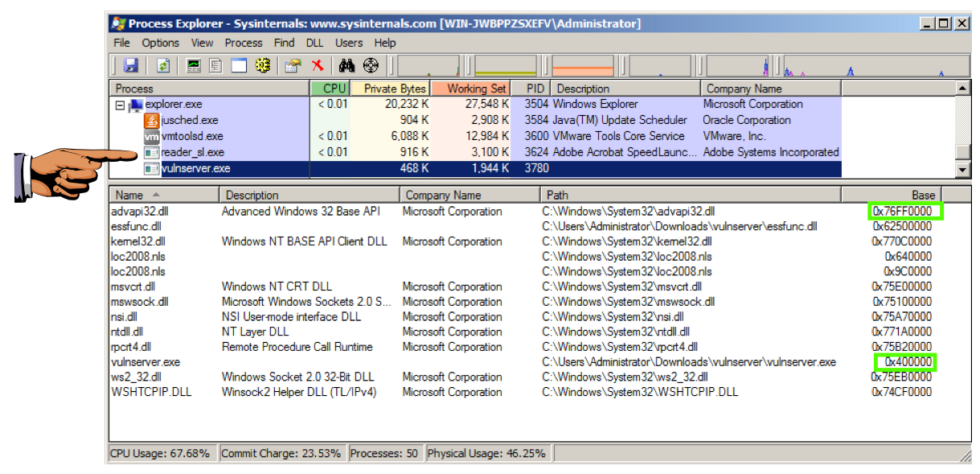This screenshot has width=980, height=474.
Task: Click the red X Kill Process icon
Action: coord(318,66)
